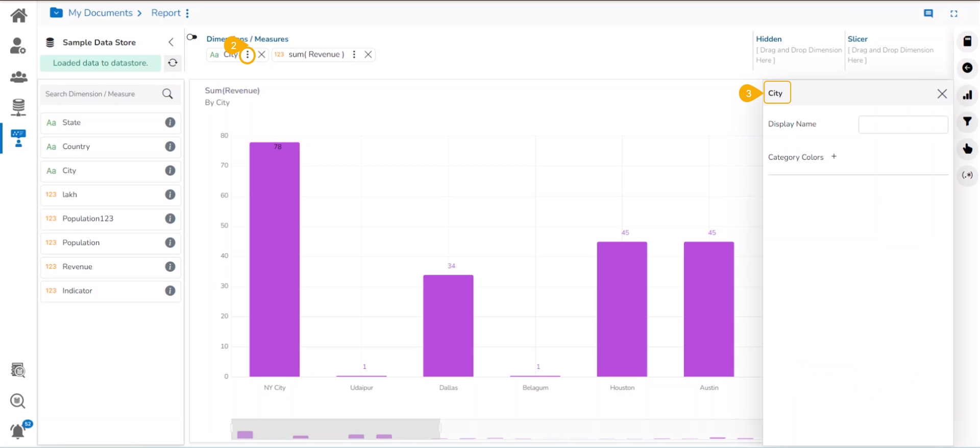Viewport: 980px width, 448px height.
Task: Refresh the Sample Data Store
Action: (173, 63)
